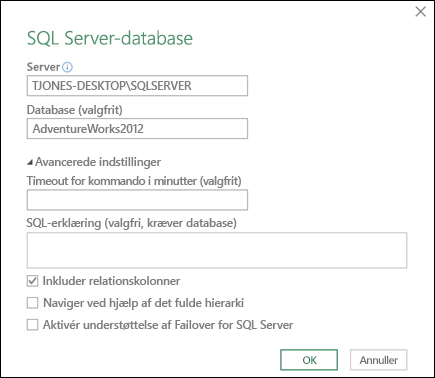Screen dimensions: 435x378
Task: Click the Timeout for kommando input field
Action: tap(137, 200)
